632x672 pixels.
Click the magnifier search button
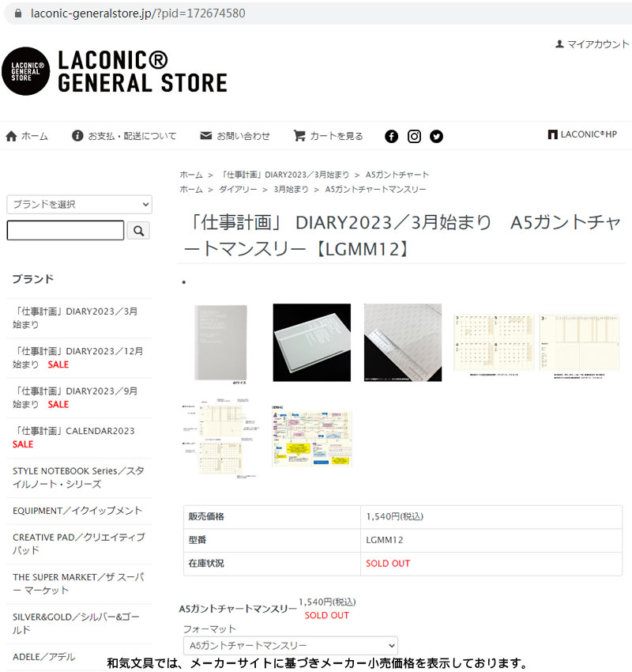pos(138,231)
